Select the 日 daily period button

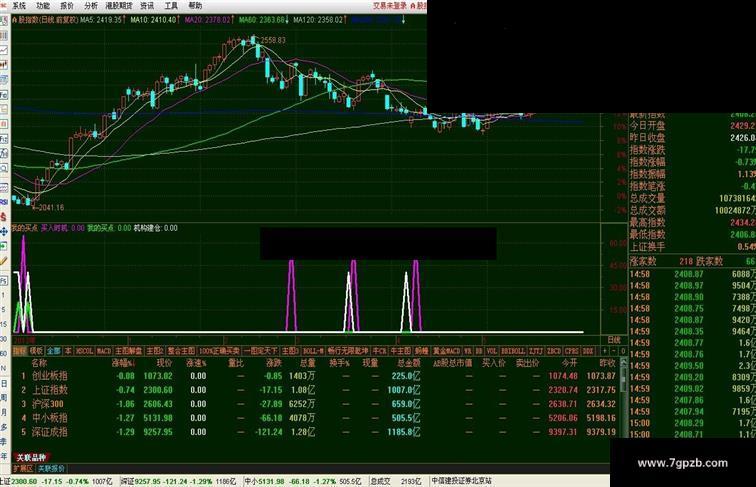click(x=4, y=383)
